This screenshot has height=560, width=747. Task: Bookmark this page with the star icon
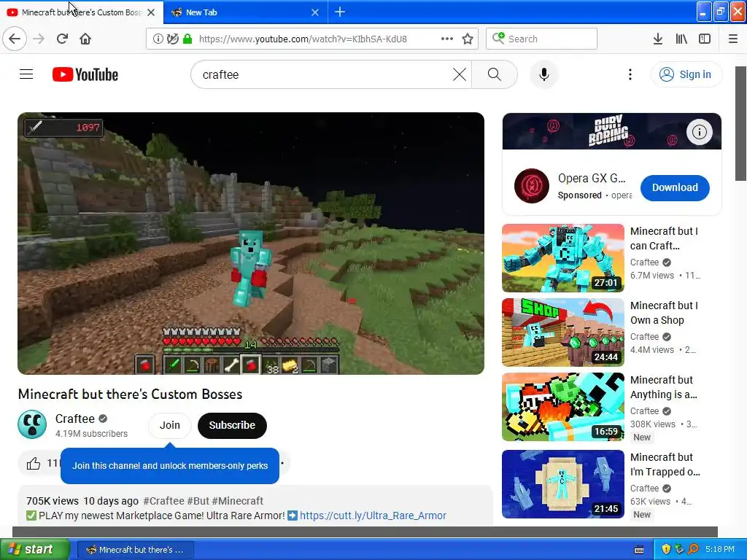(468, 39)
